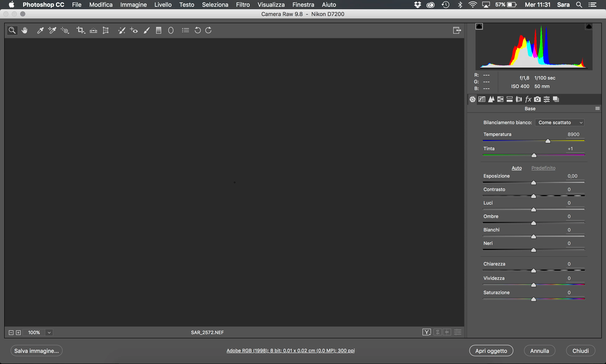This screenshot has width=606, height=364.
Task: Open the Filtro menu
Action: click(243, 5)
